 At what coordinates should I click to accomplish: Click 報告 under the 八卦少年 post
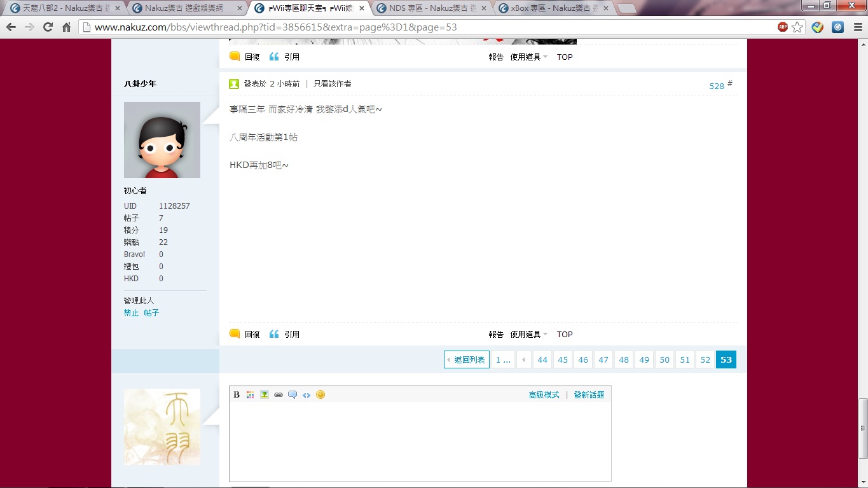(x=496, y=334)
